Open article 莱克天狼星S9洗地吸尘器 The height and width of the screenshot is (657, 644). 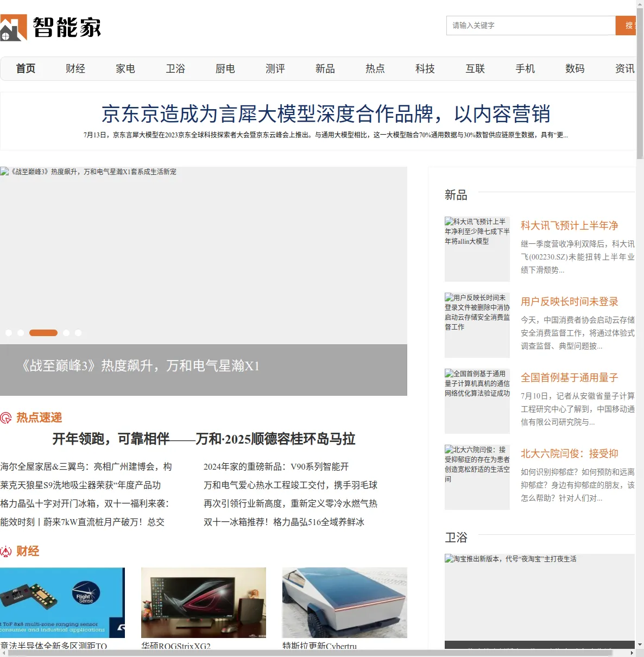click(80, 485)
